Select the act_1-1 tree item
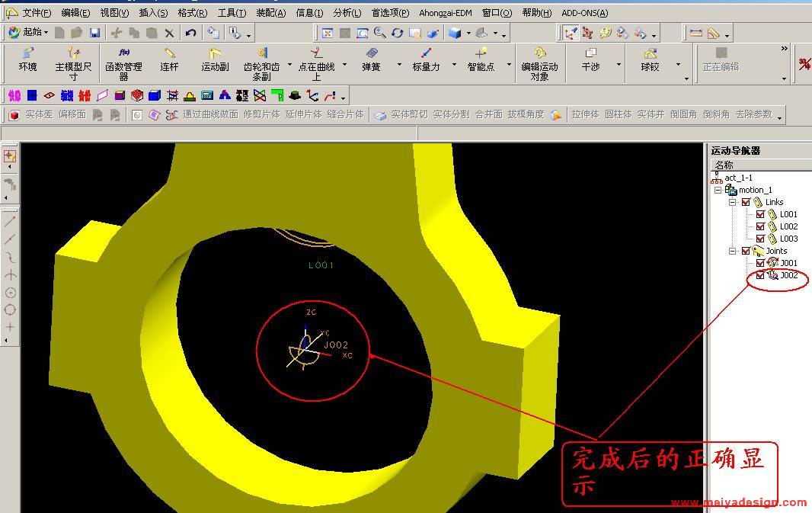812x513 pixels. [x=738, y=178]
